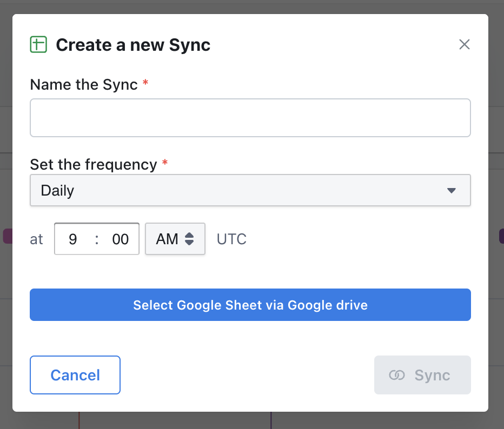Click the "at" label before time
The image size is (504, 429).
pos(36,239)
